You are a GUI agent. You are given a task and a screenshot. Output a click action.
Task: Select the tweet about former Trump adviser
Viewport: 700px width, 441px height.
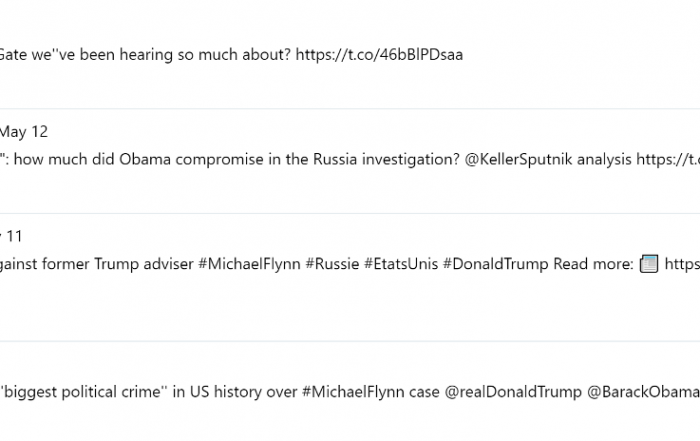click(x=350, y=278)
